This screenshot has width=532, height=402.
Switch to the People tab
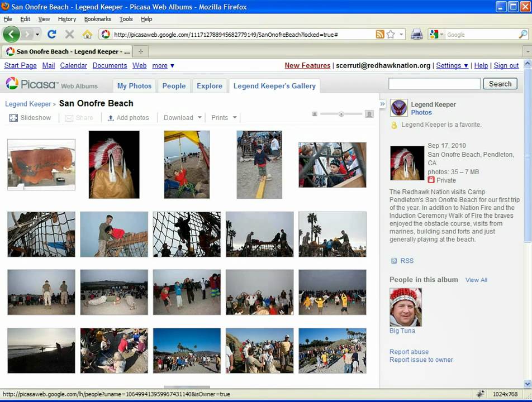coord(174,86)
